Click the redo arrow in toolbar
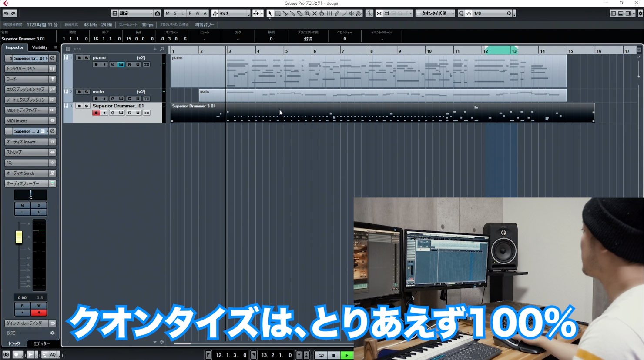 [x=13, y=13]
